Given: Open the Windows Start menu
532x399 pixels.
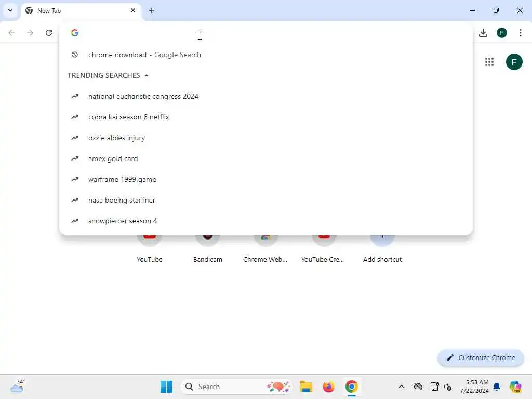Looking at the screenshot, I should pos(166,387).
